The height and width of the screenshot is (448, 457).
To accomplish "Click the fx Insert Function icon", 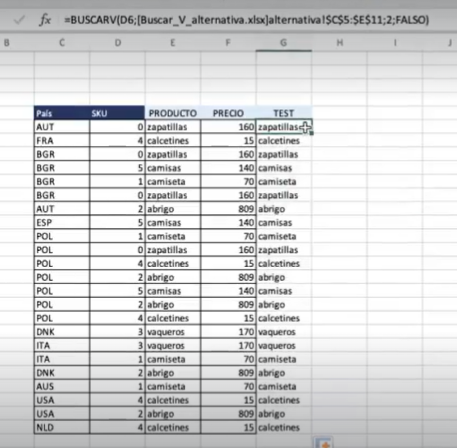I will [45, 20].
